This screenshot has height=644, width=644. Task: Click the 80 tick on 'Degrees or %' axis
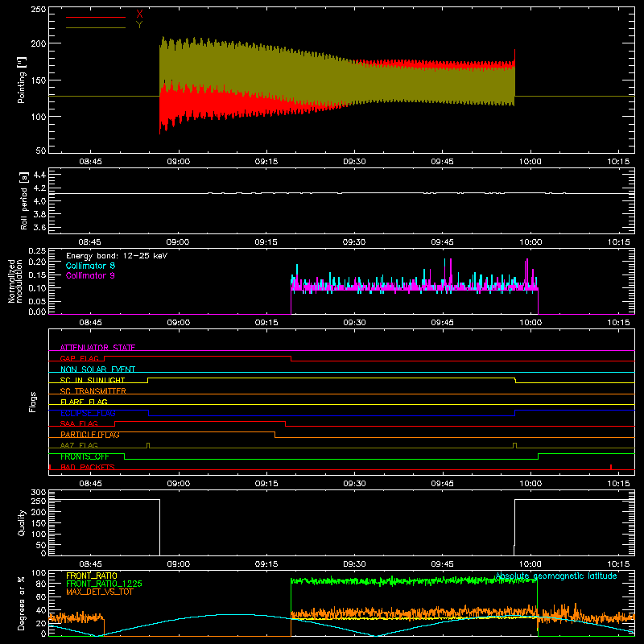coord(41,583)
